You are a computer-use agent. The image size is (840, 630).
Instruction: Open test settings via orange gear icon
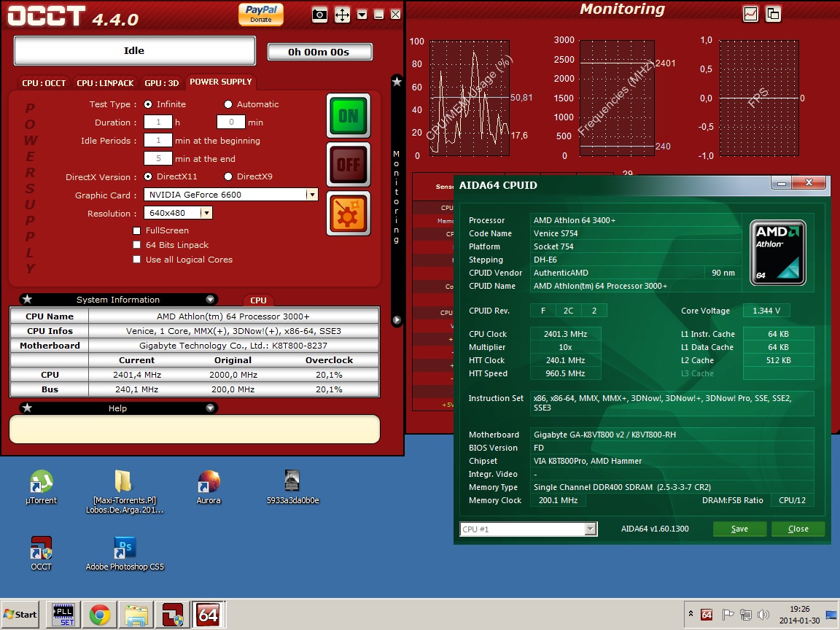coord(349,213)
